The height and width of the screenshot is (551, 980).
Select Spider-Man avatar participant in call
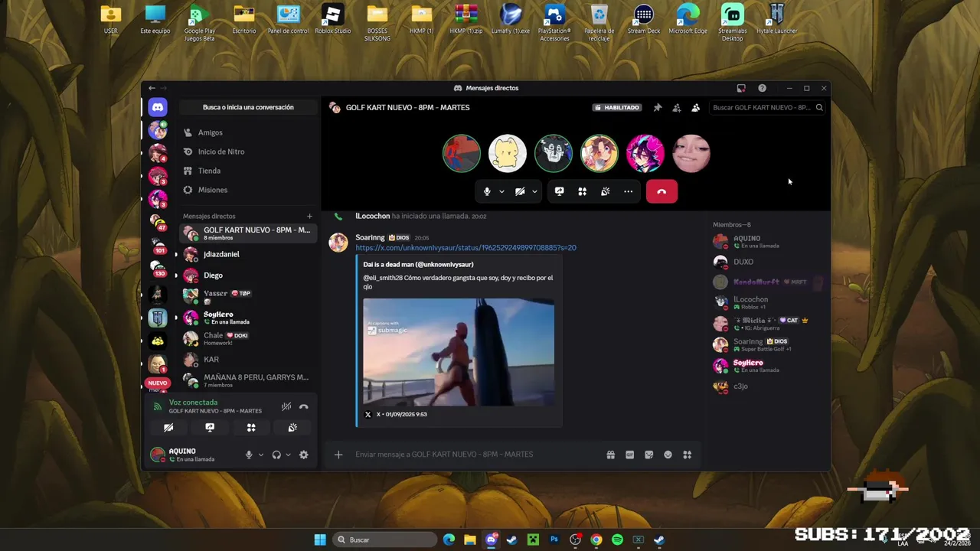tap(462, 153)
